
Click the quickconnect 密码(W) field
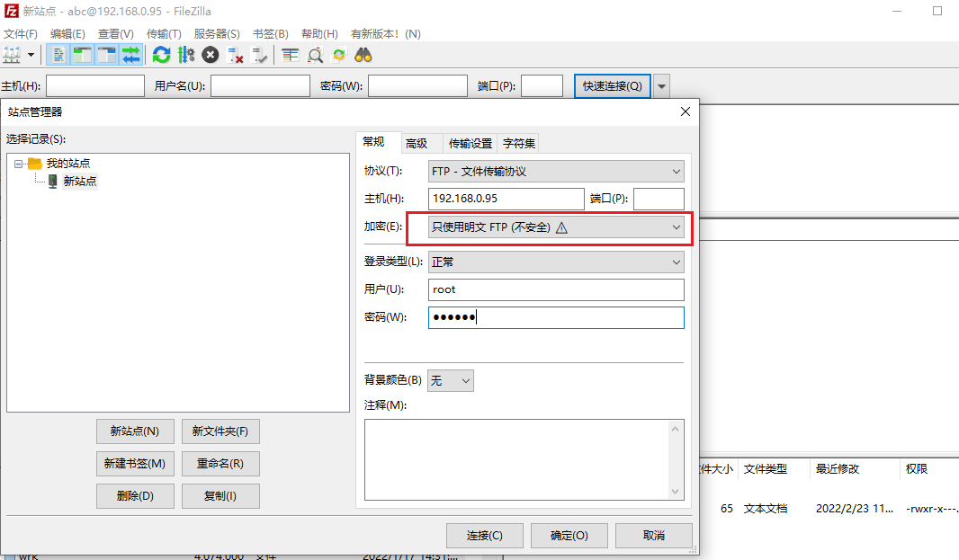pos(417,85)
